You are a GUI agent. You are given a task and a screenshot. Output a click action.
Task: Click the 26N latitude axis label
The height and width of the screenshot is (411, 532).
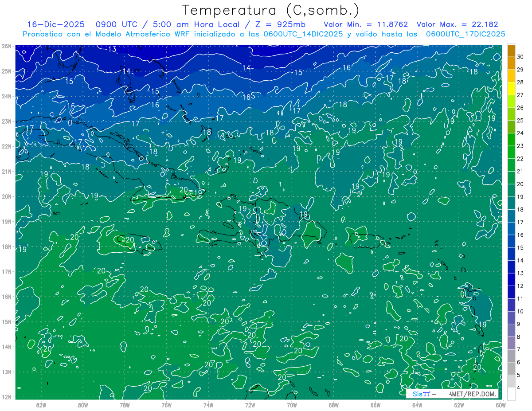pyautogui.click(x=7, y=46)
